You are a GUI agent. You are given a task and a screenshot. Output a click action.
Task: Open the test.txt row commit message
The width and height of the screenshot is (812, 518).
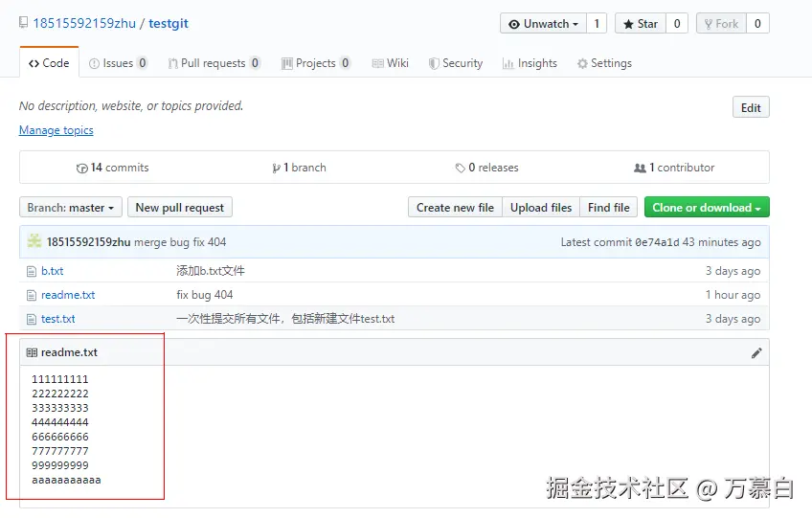285,319
